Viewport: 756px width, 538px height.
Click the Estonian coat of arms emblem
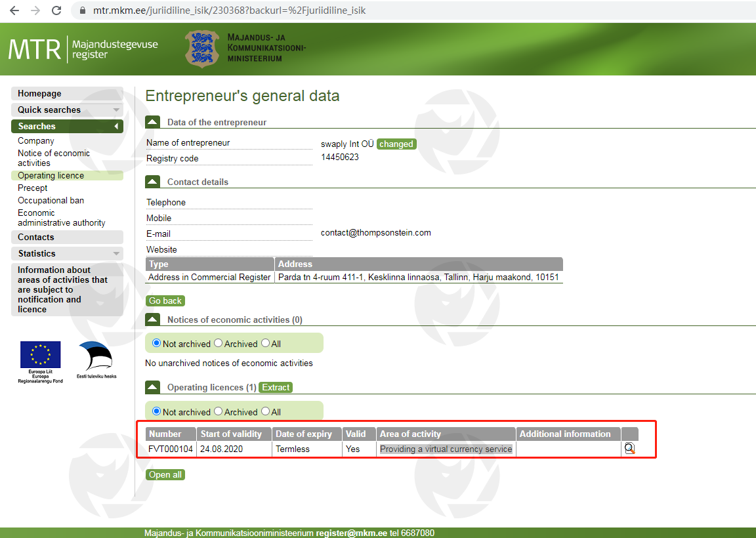pos(202,49)
